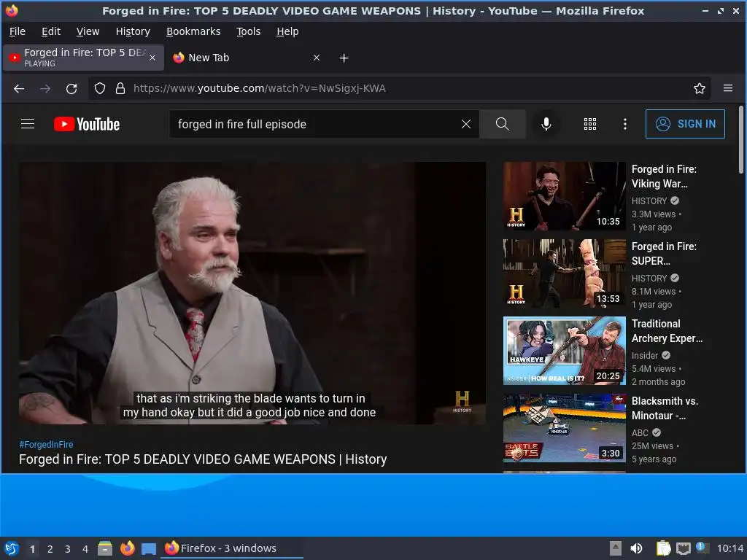747x560 pixels.
Task: Open the Edit menu
Action: (51, 31)
